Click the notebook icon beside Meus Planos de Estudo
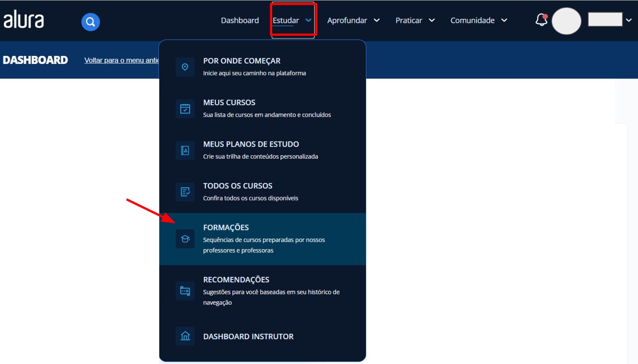The image size is (638, 364). pos(185,150)
